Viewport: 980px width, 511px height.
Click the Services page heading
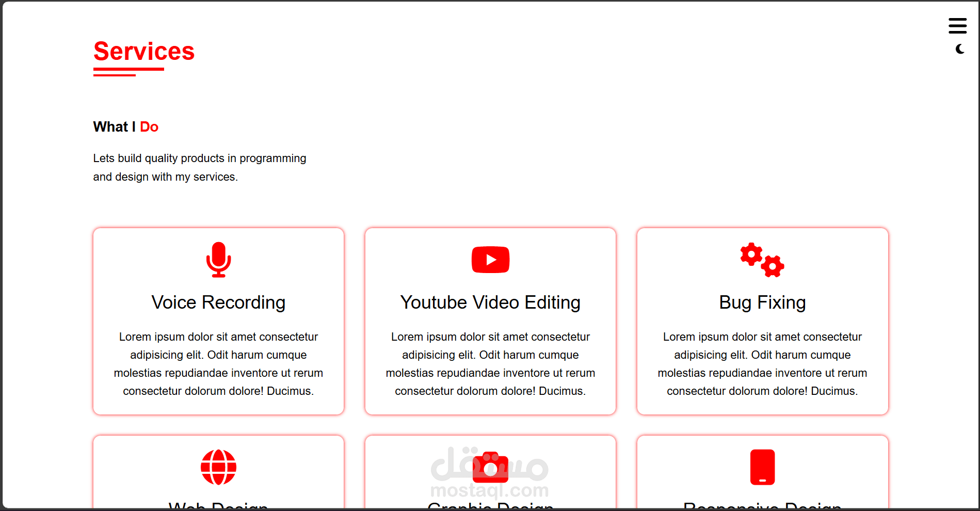(144, 52)
